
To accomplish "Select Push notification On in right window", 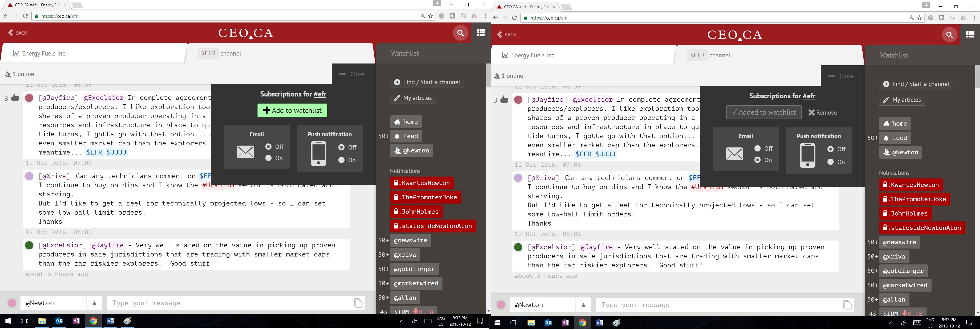I will (x=831, y=162).
